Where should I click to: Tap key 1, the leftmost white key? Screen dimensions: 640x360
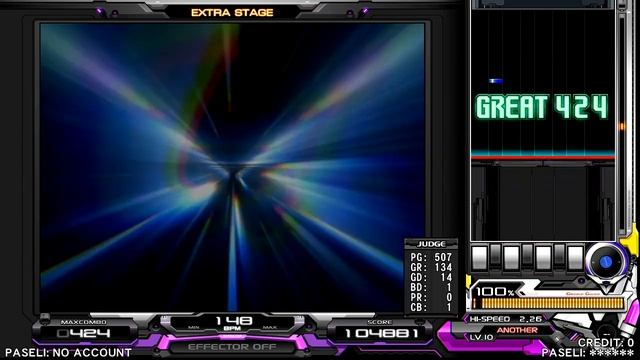(x=479, y=258)
